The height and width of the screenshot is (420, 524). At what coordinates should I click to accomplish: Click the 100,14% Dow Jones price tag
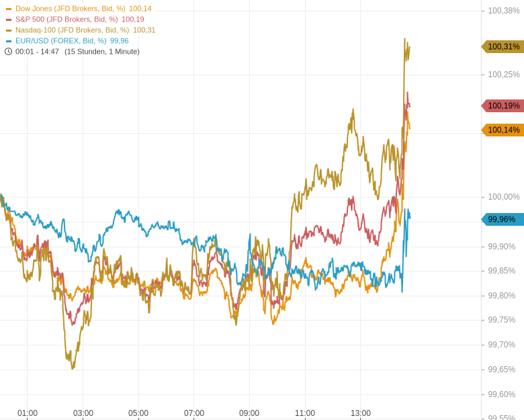tap(503, 130)
